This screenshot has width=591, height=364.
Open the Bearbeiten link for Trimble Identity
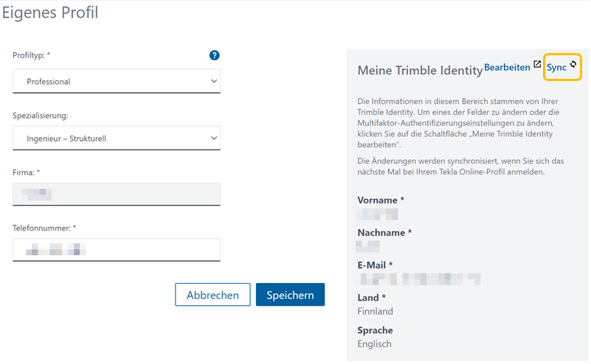coord(507,67)
